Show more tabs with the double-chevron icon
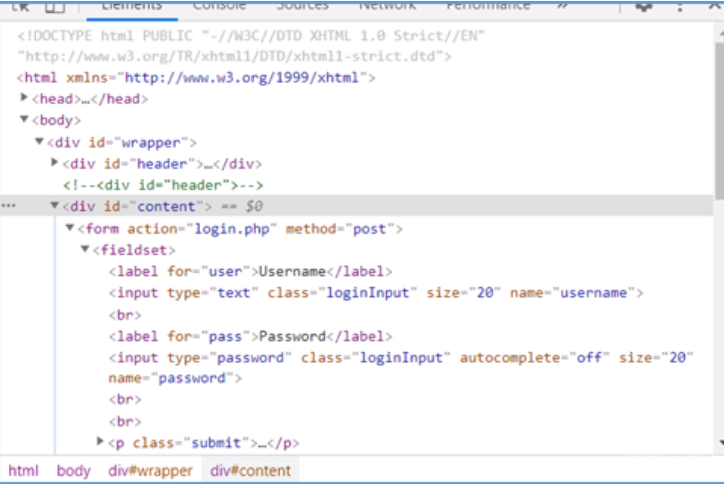Screen dimensions: 724x484 (562, 6)
